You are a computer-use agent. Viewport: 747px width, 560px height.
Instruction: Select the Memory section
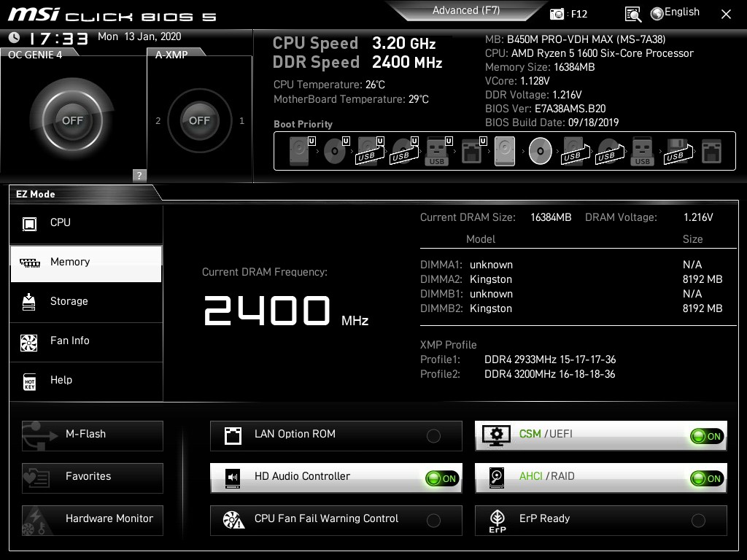point(86,264)
